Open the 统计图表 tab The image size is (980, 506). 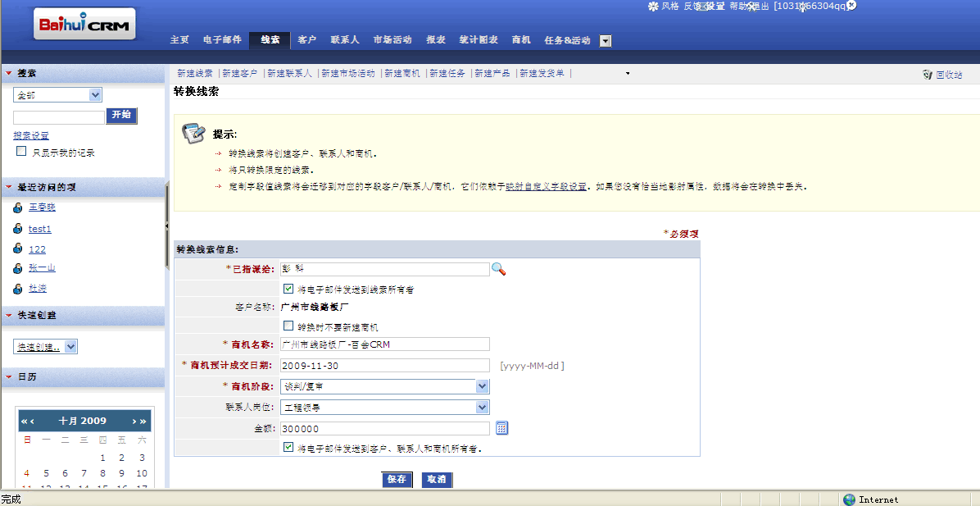point(479,40)
